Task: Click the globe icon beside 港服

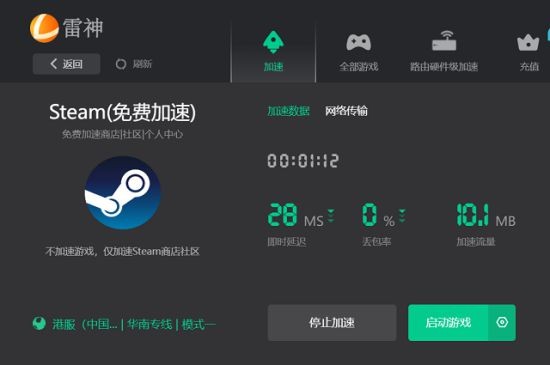Action: pyautogui.click(x=39, y=323)
